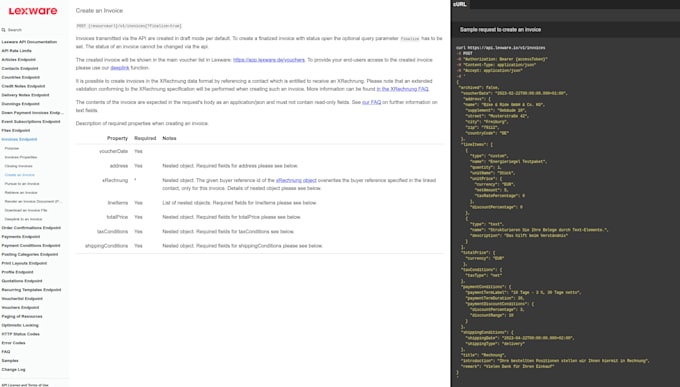This screenshot has height=387, width=680.
Task: Click the search magnifier icon
Action: tap(3, 30)
